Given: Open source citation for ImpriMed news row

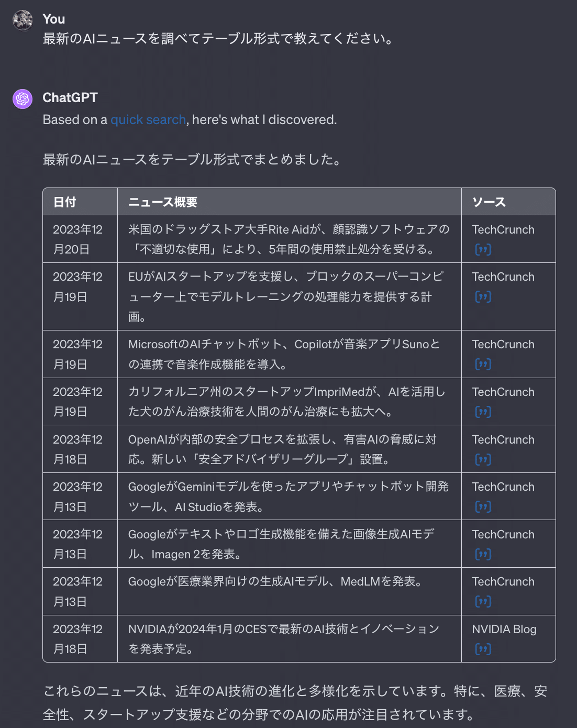Looking at the screenshot, I should click(x=483, y=412).
